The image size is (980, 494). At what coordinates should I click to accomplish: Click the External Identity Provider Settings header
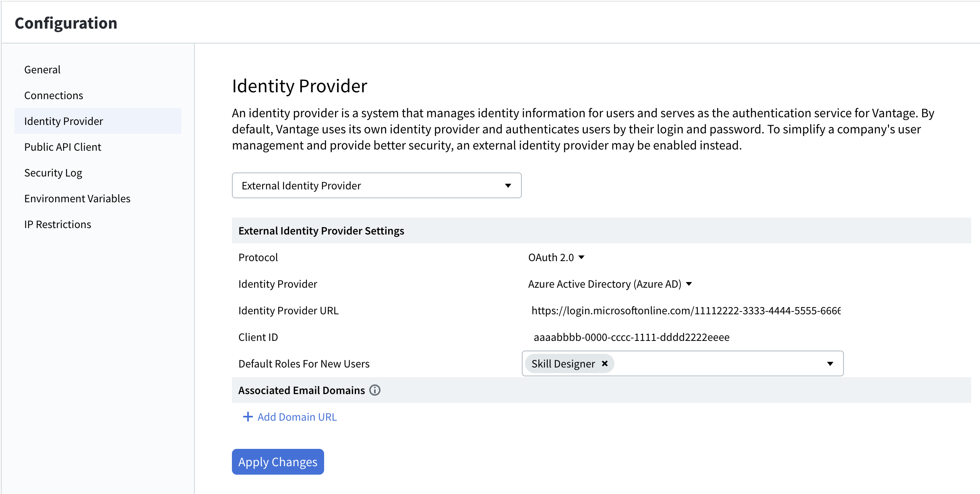pyautogui.click(x=601, y=230)
